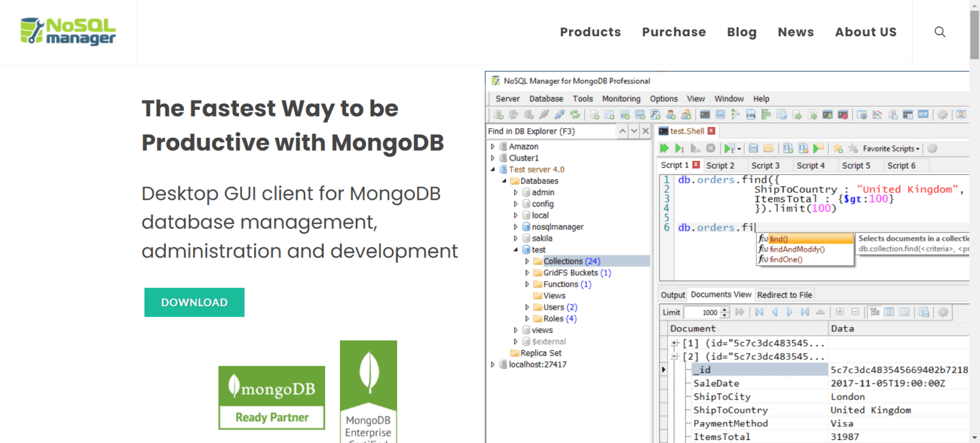Go to first document page icon
The width and height of the screenshot is (980, 443).
(759, 312)
